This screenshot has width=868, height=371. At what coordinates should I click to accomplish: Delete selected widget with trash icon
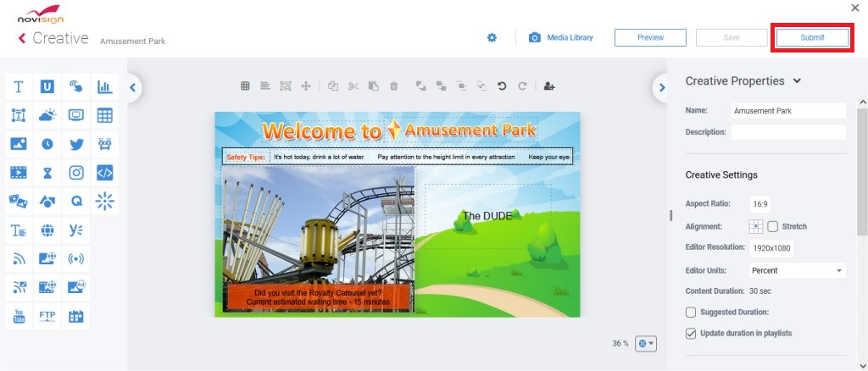tap(393, 86)
